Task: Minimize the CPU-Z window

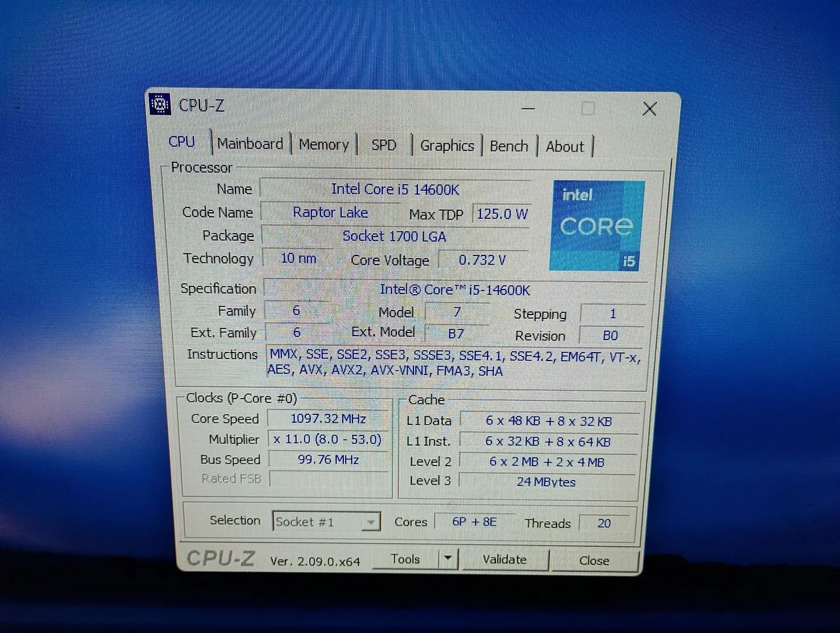Action: (528, 108)
